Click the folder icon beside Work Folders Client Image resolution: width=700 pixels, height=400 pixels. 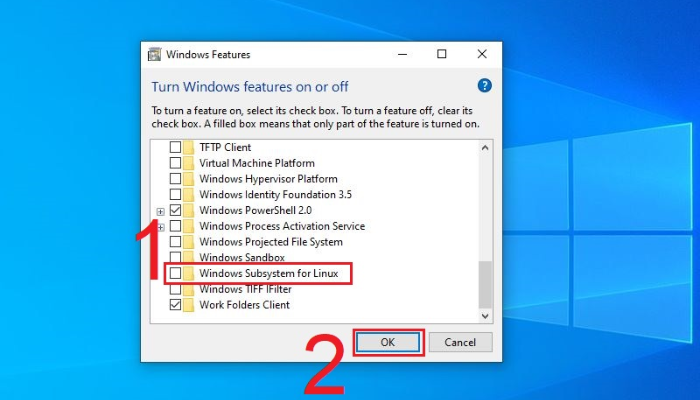190,305
